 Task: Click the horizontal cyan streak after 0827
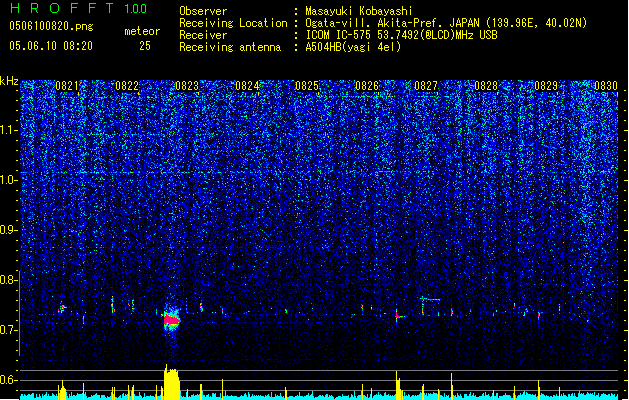[x=430, y=299]
